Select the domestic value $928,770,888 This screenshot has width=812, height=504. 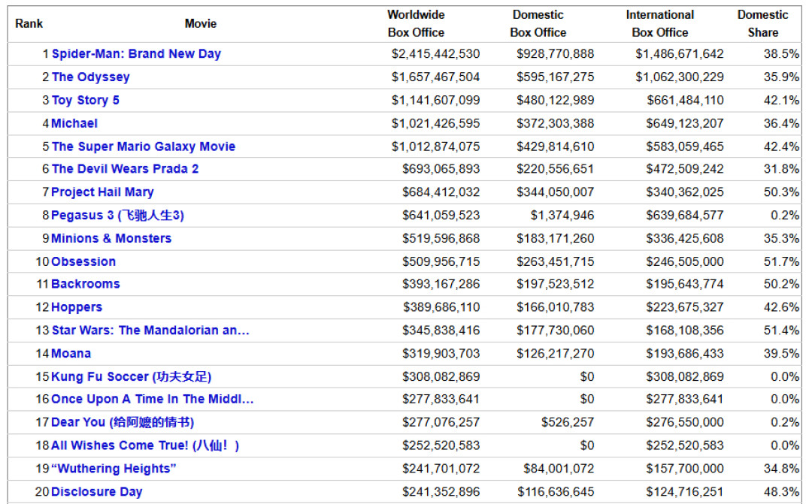tap(555, 54)
